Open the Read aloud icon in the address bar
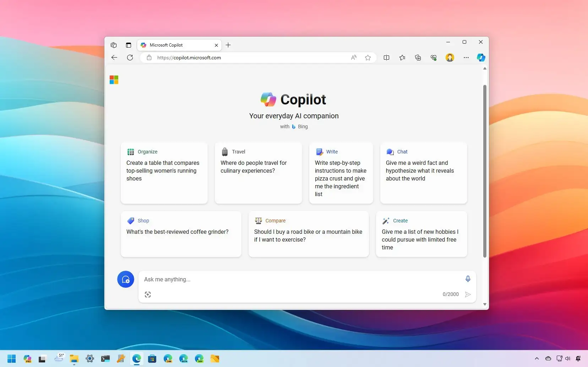Screen dimensions: 588x367 (354, 58)
